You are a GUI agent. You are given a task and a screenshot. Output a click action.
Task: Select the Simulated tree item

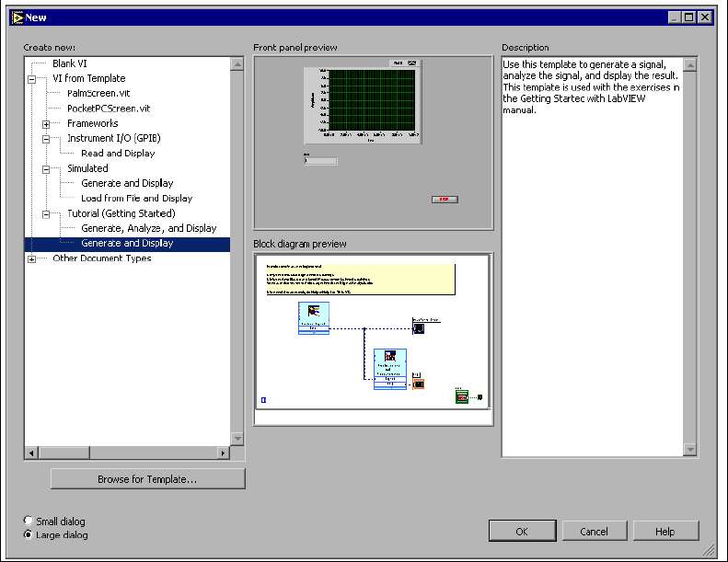(x=87, y=168)
